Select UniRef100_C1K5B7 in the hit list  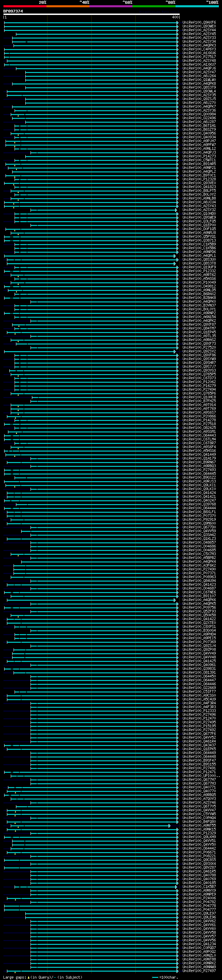[x=199, y=886]
